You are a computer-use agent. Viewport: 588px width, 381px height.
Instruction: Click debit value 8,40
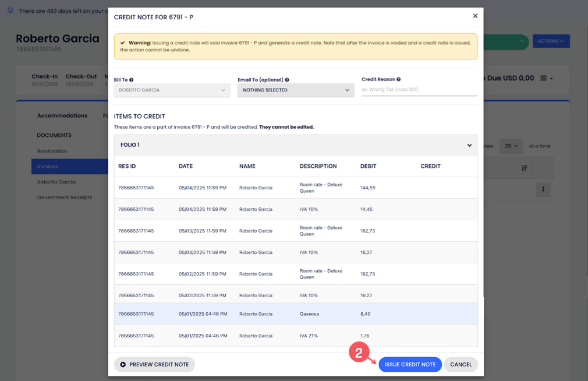[x=365, y=314]
